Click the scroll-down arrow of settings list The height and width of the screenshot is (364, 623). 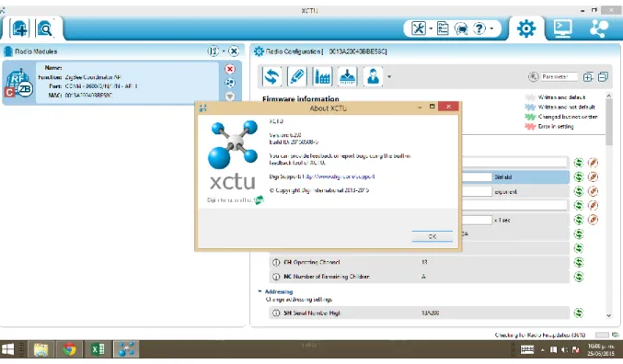pyautogui.click(x=609, y=316)
